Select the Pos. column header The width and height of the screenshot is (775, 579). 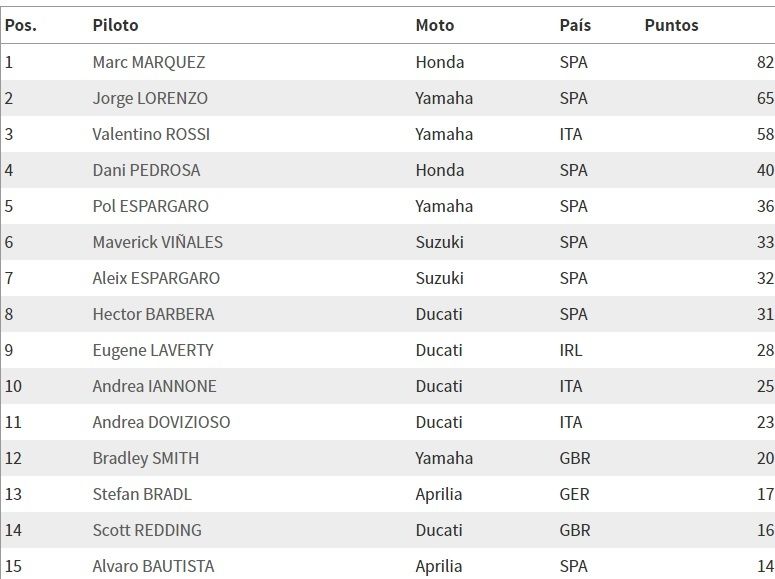21,25
